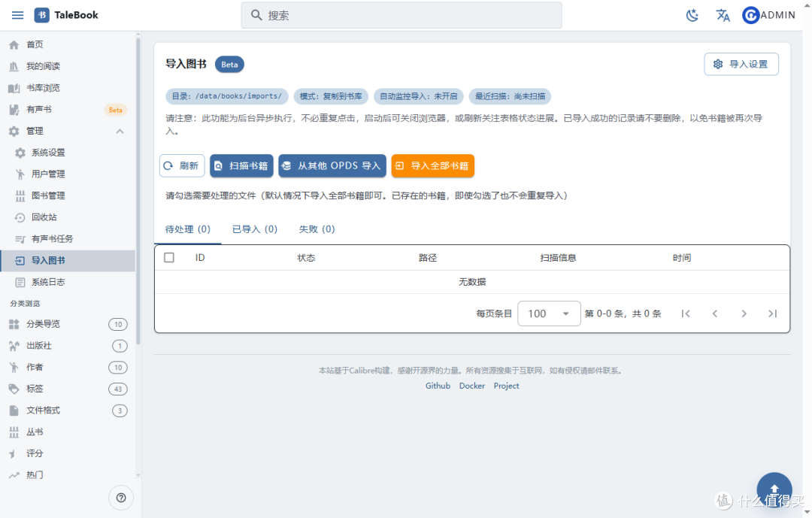Open the ADMIN user avatar

[750, 15]
